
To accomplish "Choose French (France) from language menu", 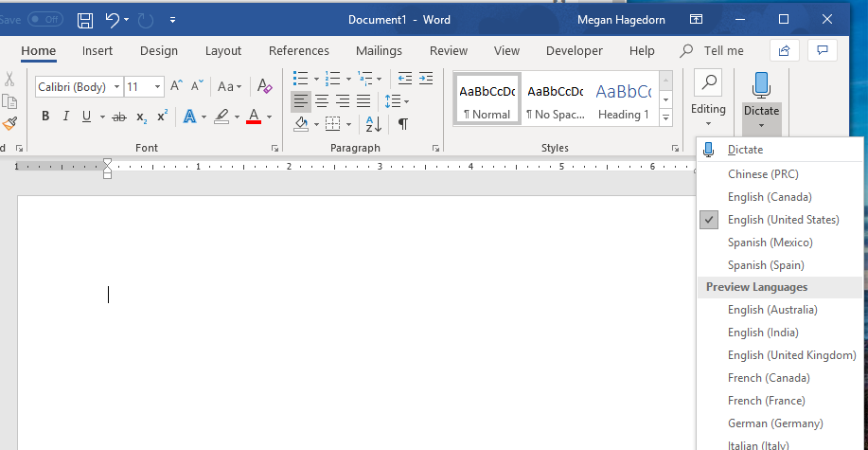I will click(766, 401).
